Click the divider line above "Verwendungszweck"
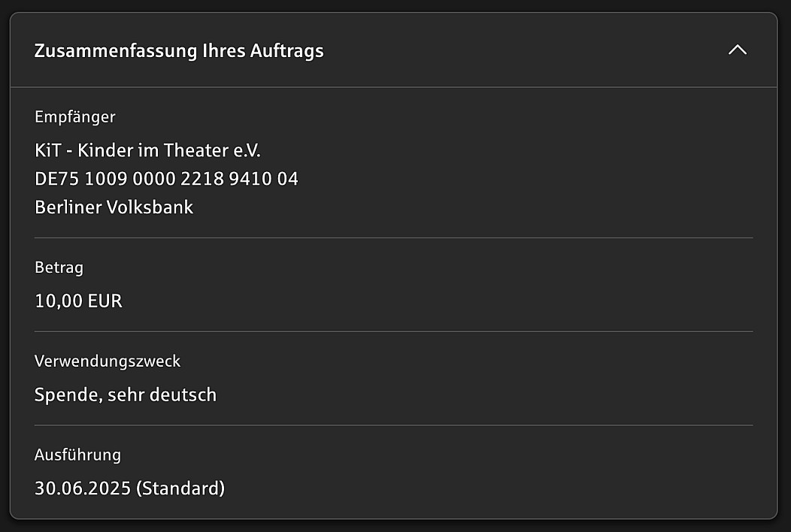 [393, 331]
